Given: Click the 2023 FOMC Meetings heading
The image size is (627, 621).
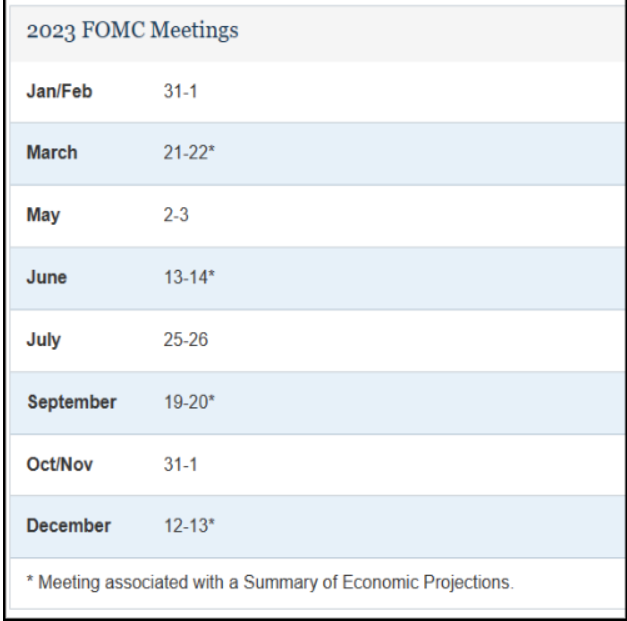Looking at the screenshot, I should (132, 30).
